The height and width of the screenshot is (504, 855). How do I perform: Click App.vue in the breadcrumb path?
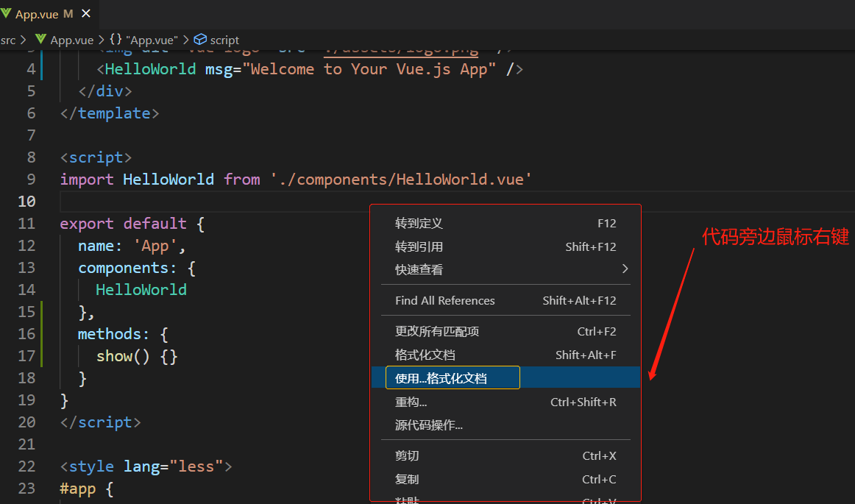coord(72,40)
